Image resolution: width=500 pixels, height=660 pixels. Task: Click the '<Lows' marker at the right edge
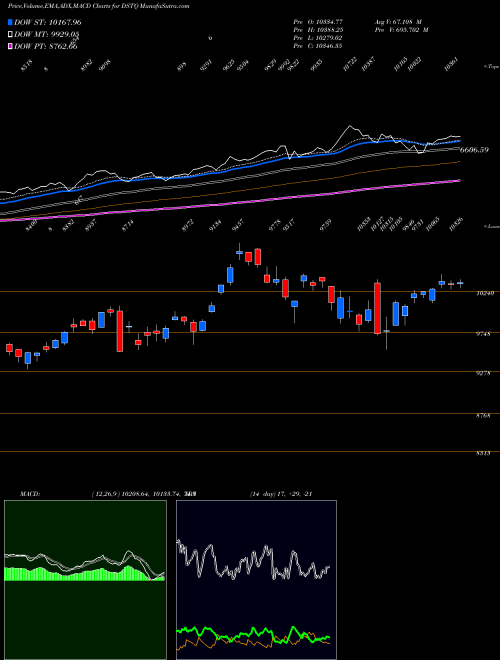tap(491, 226)
